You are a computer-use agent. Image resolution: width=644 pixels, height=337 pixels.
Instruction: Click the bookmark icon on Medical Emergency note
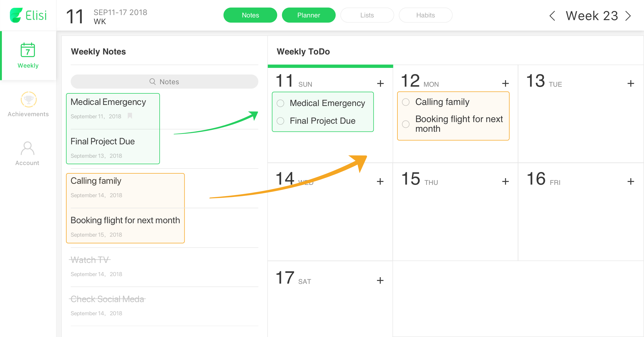coord(130,116)
